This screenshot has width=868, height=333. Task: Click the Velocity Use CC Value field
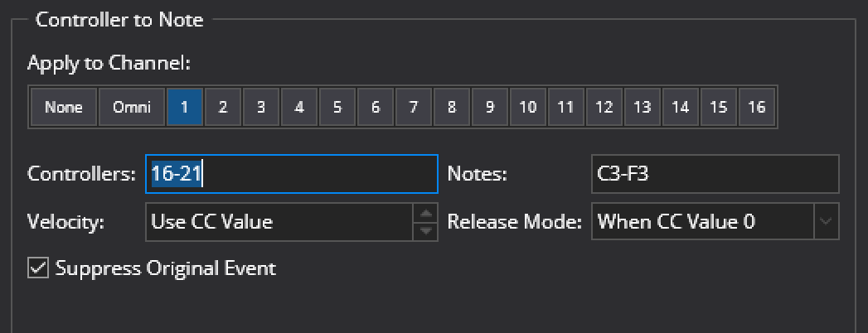(279, 221)
